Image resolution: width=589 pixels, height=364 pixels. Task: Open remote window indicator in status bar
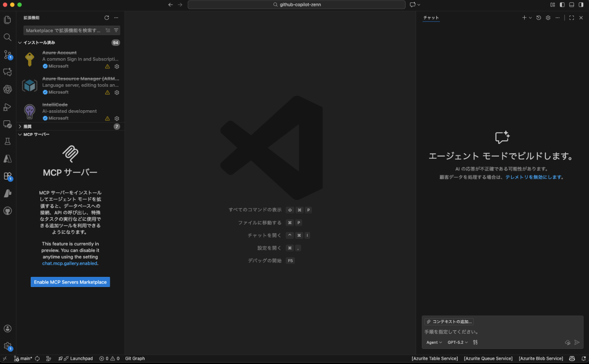4,359
